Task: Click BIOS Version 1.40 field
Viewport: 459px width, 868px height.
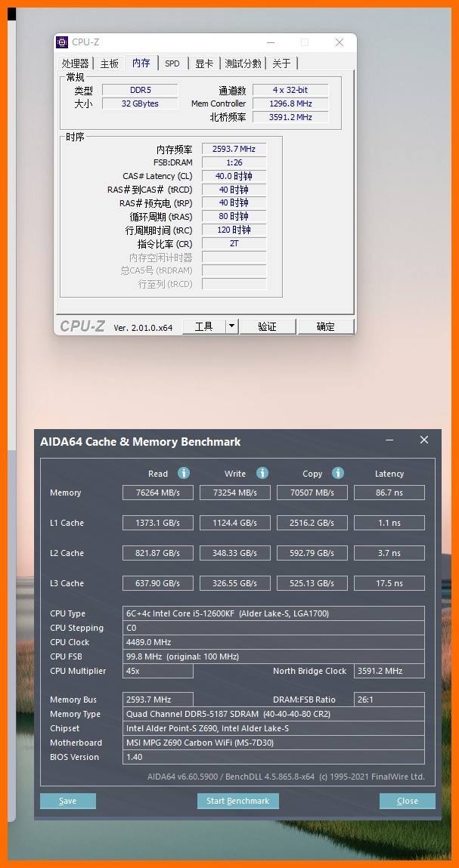Action: tap(274, 757)
